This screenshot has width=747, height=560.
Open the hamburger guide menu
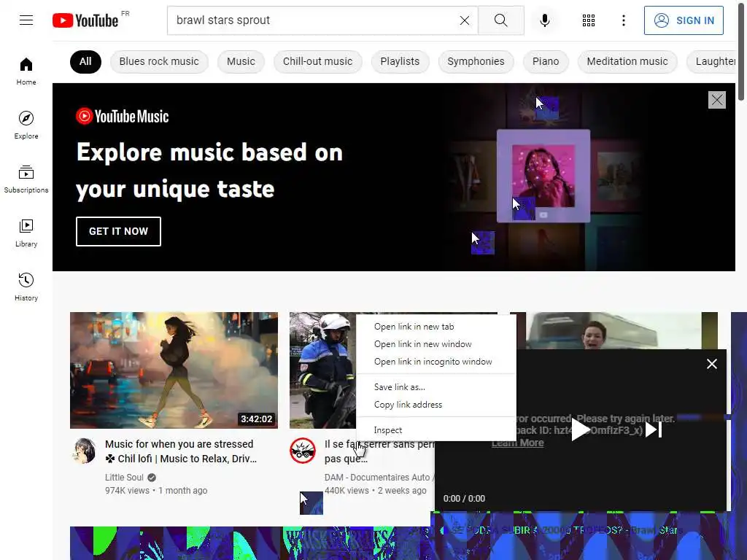tap(26, 20)
